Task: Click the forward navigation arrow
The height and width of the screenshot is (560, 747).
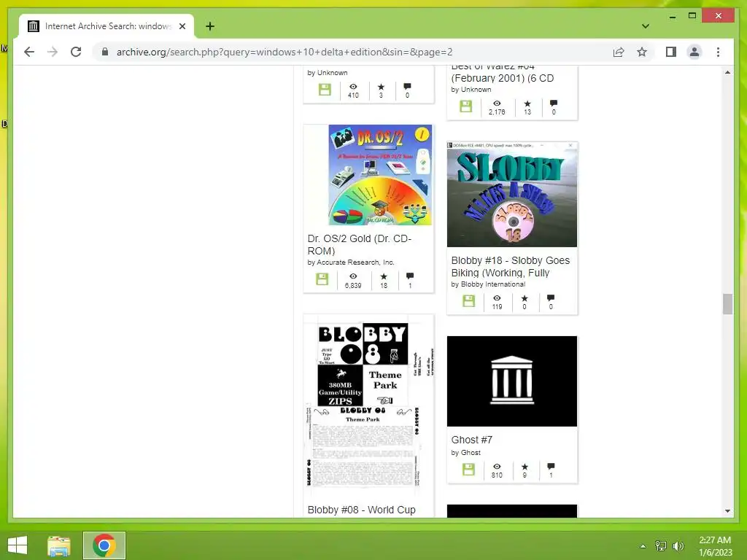Action: (53, 52)
